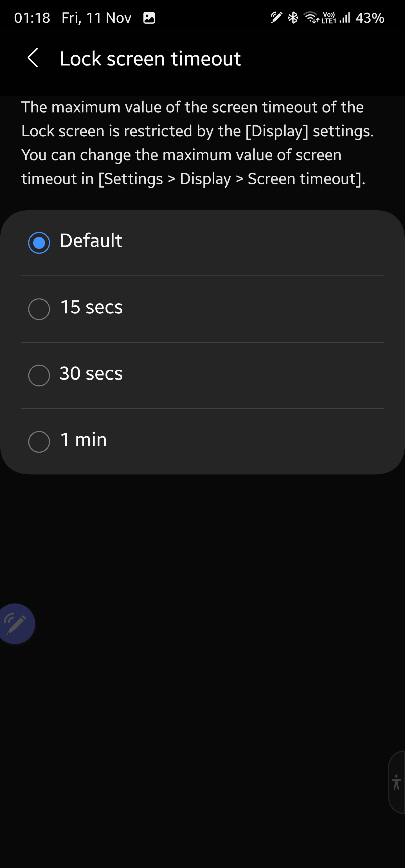Open the floating S Pen air command bubble
This screenshot has width=405, height=868.
[x=15, y=623]
